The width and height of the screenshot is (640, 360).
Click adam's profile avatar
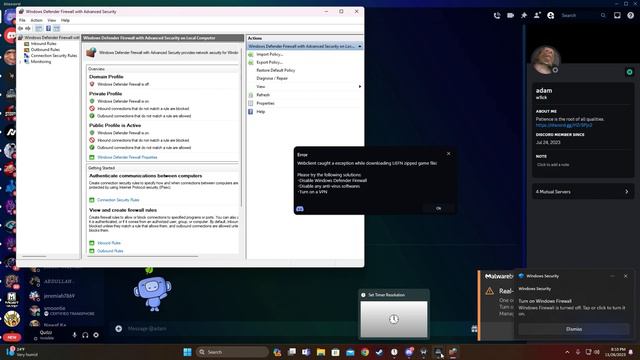pyautogui.click(x=545, y=60)
